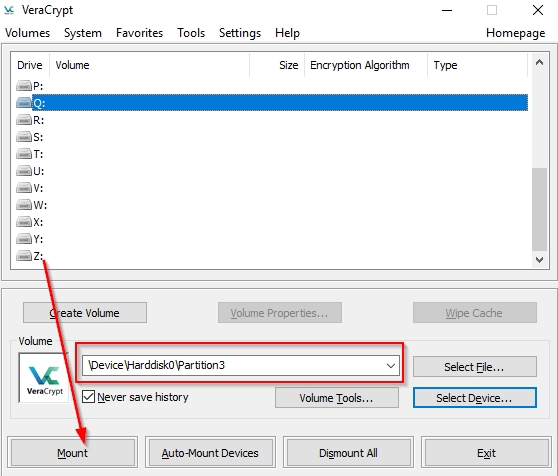Click the drive list scroll-down arrow
This screenshot has height=476, width=558.
click(x=539, y=260)
